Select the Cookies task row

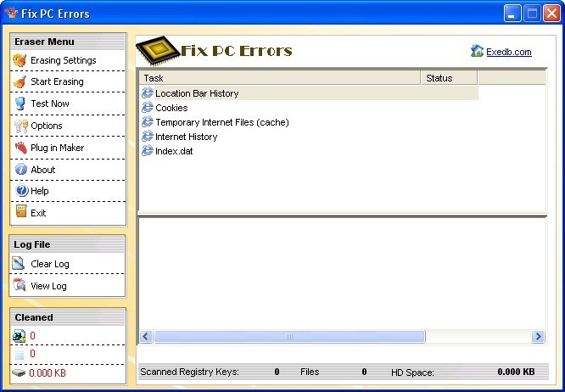click(309, 108)
